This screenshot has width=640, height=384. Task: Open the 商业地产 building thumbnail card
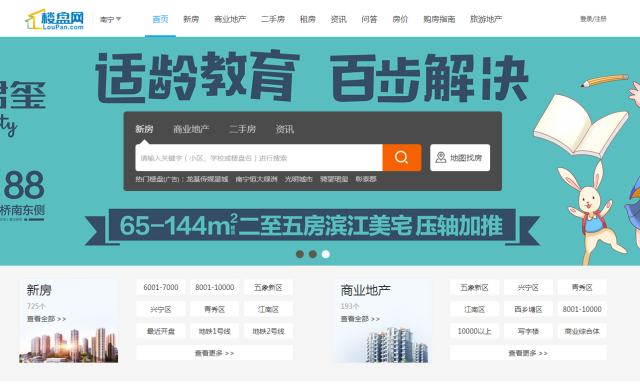[382, 321]
